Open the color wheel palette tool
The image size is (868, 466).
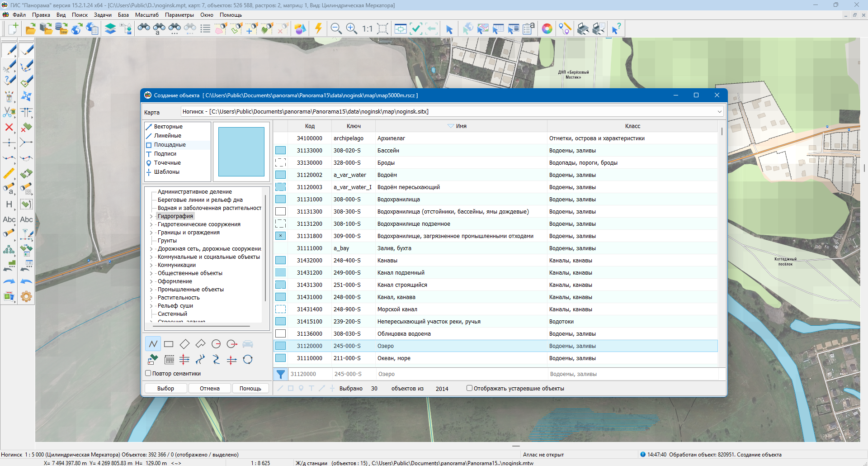pos(547,29)
